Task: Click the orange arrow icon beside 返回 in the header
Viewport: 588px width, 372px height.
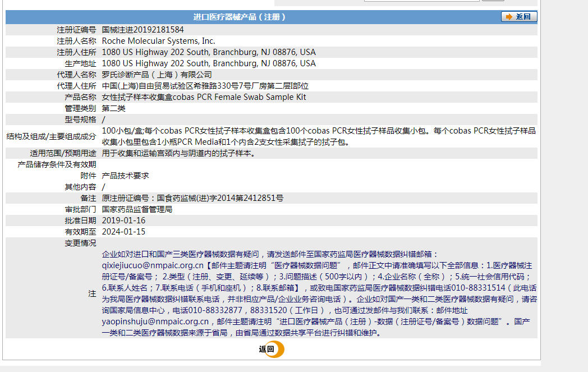Action: pos(508,17)
